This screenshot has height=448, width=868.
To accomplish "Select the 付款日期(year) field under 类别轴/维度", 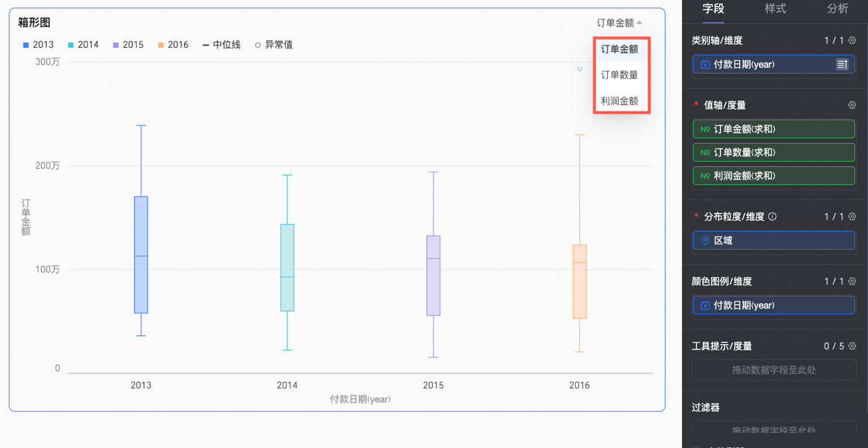I will [x=773, y=64].
